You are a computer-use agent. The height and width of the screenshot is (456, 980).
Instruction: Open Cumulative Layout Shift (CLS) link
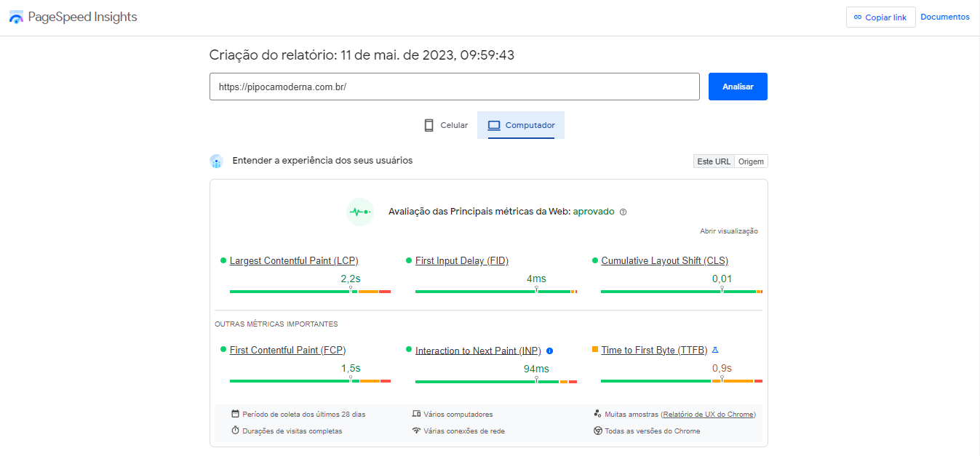pyautogui.click(x=664, y=260)
